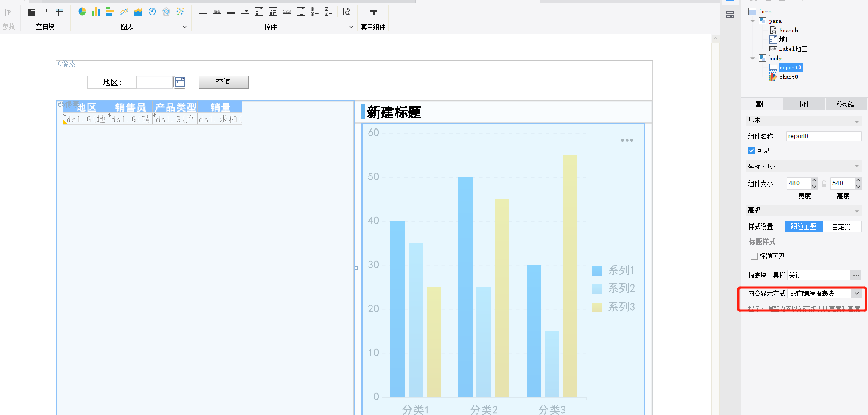
Task: Add a number input widget (123 icon)
Action: pyautogui.click(x=287, y=11)
